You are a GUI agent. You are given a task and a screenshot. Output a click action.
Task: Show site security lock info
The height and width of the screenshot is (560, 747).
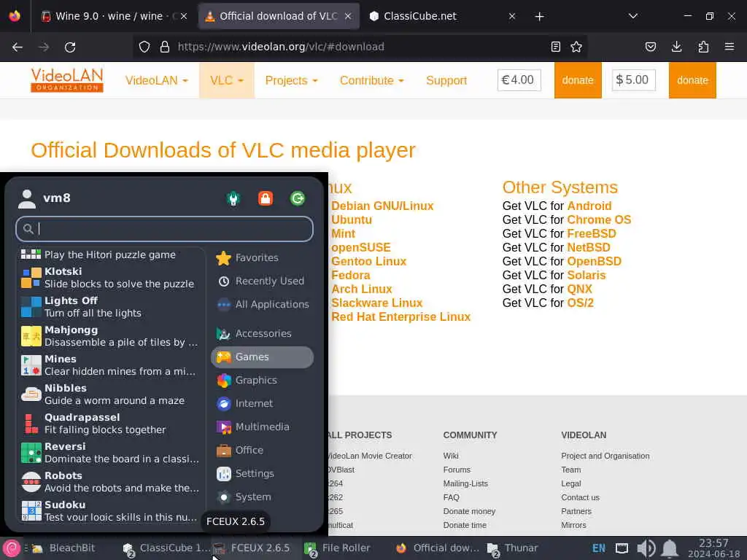[x=165, y=47]
